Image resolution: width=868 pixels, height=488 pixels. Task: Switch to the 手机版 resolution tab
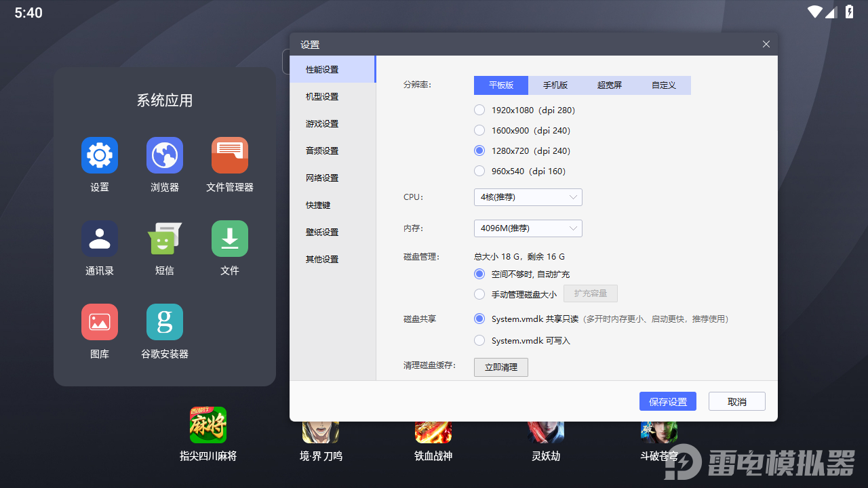(x=555, y=85)
